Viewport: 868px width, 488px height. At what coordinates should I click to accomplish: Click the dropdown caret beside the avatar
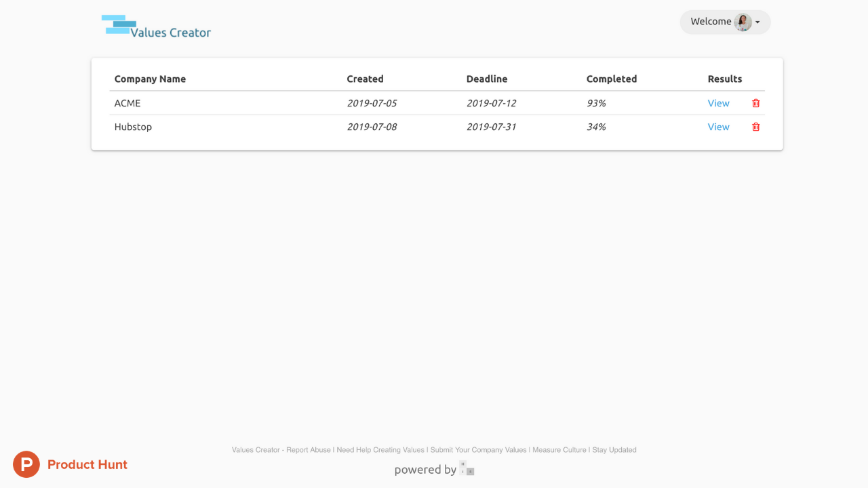pyautogui.click(x=759, y=22)
